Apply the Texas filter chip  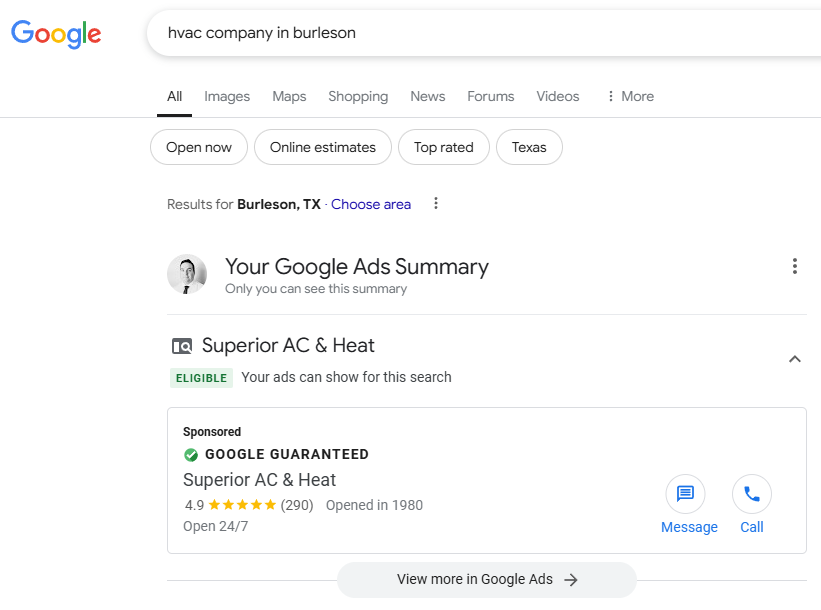coord(529,147)
